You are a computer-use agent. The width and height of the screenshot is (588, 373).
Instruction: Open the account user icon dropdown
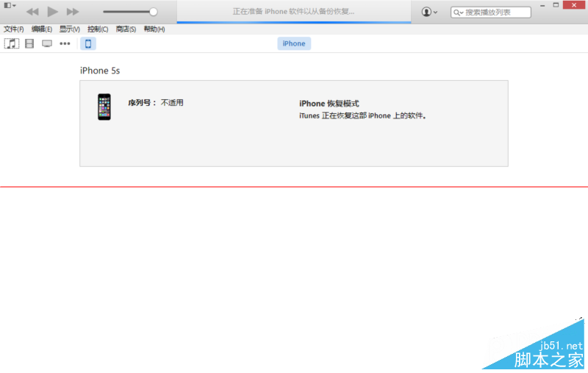[x=429, y=12]
